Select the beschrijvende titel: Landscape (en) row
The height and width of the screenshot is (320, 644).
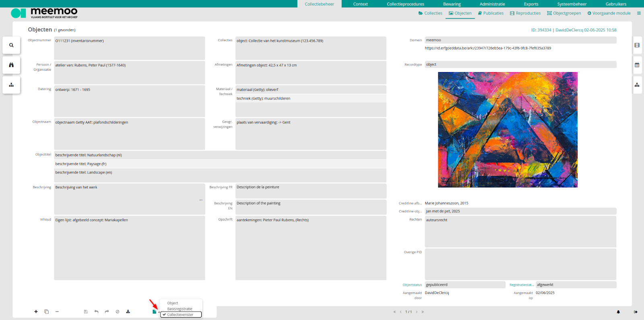point(220,172)
